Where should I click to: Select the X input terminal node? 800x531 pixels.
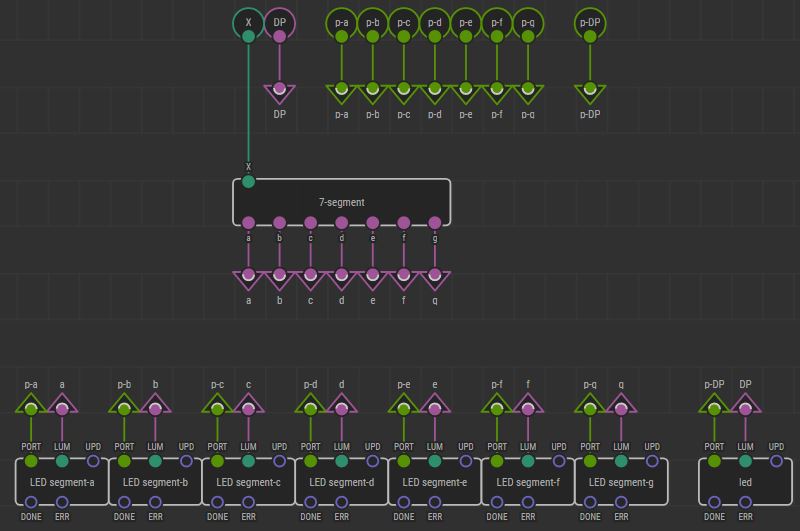(x=248, y=23)
